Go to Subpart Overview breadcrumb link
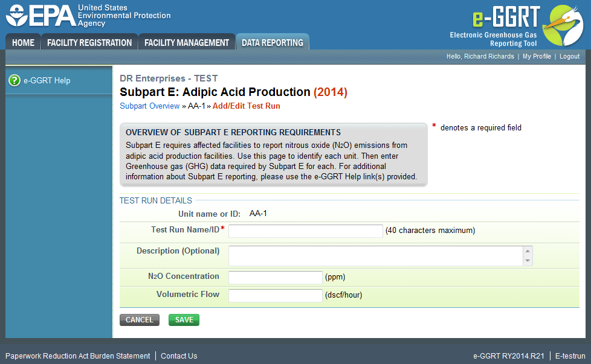Viewport: 591px width, 364px height. 150,106
